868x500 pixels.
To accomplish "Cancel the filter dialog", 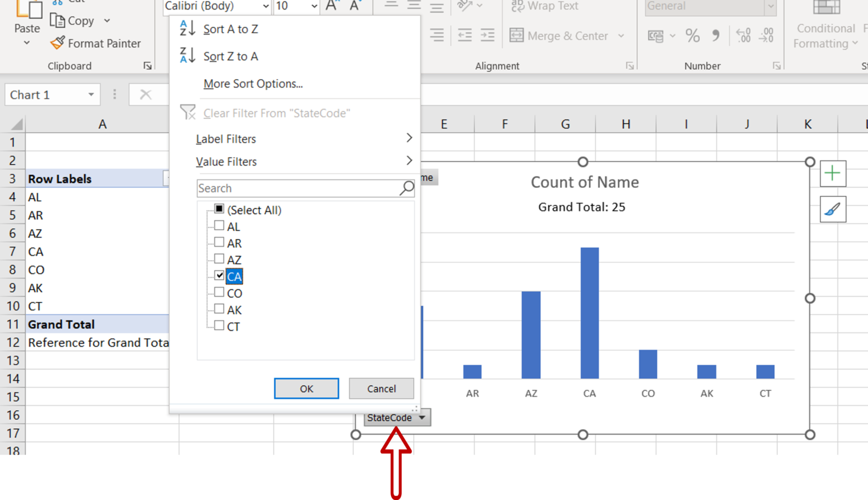I will pyautogui.click(x=381, y=389).
